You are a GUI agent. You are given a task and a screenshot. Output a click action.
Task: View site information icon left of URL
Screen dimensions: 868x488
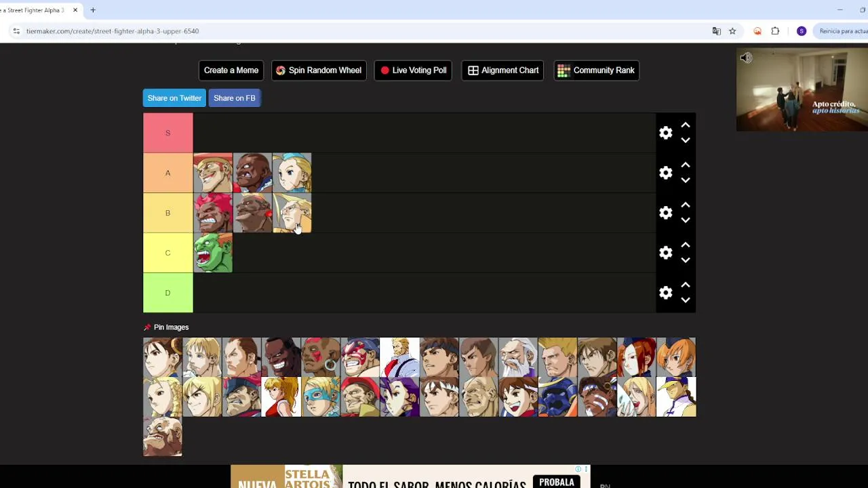16,31
